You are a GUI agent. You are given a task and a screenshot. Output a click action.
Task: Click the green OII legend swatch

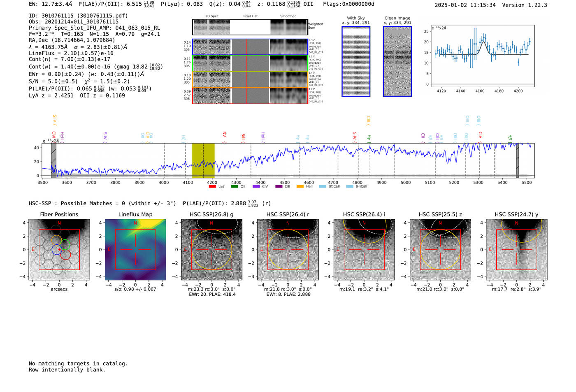pos(234,186)
